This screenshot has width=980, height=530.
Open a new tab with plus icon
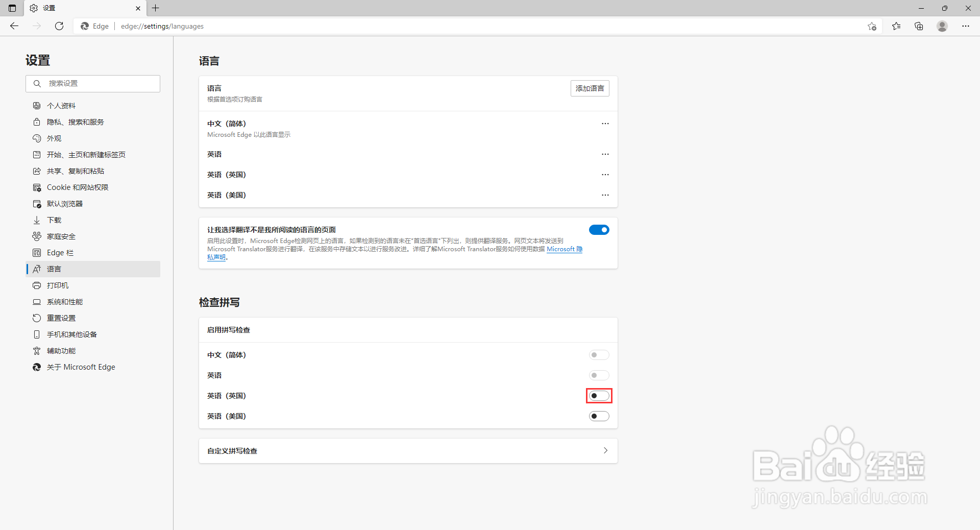[156, 8]
